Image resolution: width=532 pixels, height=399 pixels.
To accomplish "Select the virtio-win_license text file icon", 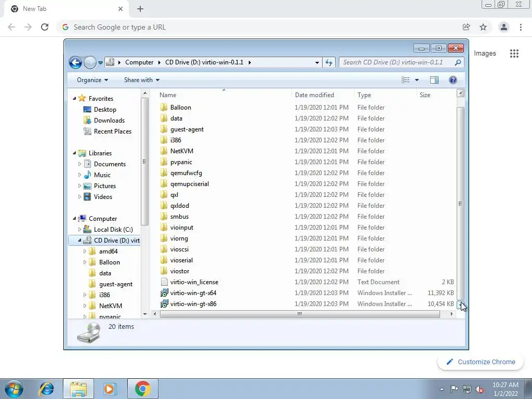I will click(x=164, y=282).
